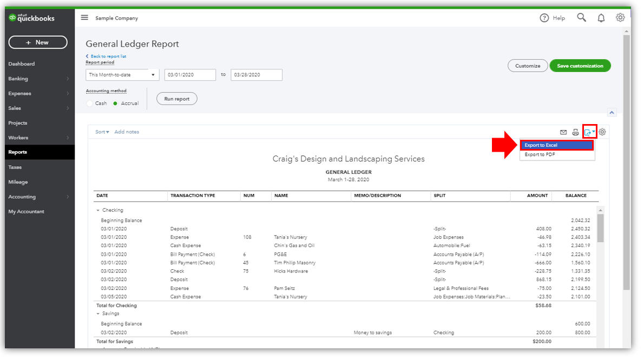Viewport: 644px width, 357px height.
Task: Open Mileage in the sidebar
Action: click(18, 182)
